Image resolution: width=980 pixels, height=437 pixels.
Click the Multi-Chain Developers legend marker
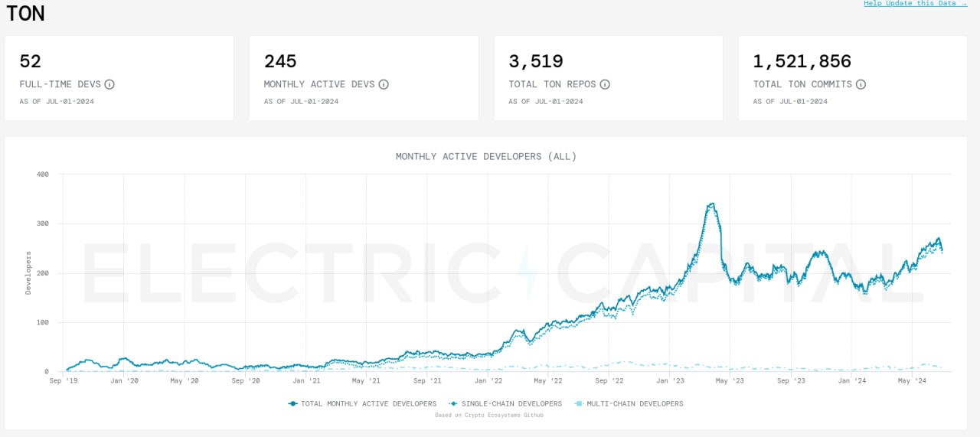click(579, 403)
